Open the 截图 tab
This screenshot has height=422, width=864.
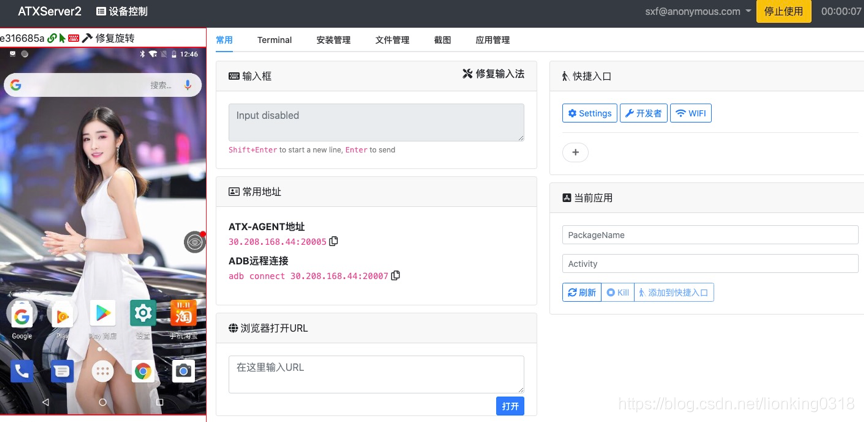click(442, 40)
